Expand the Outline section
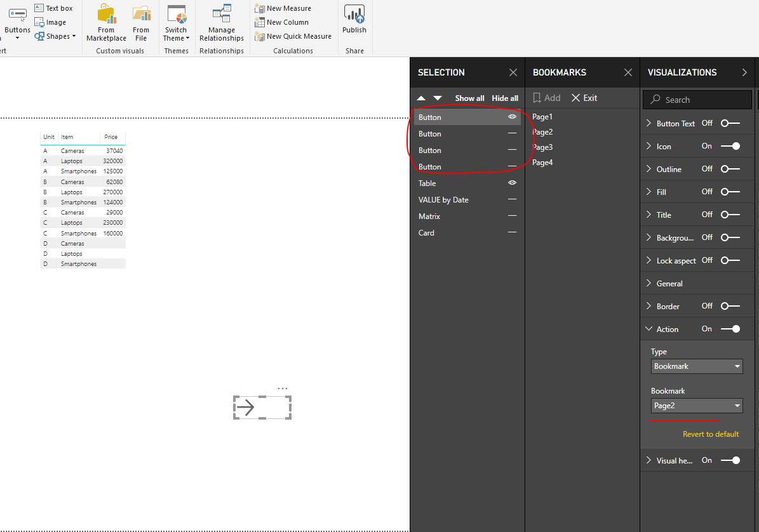Screen dimensions: 759x532 click(648, 169)
